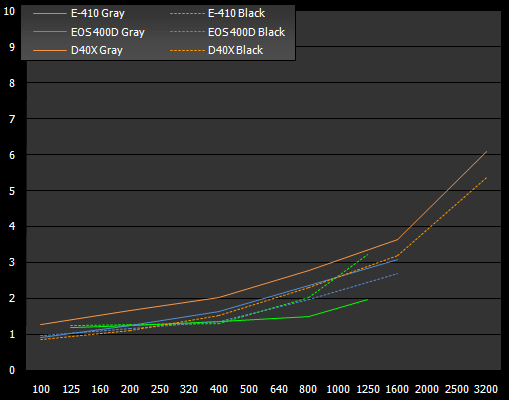
Task: Click the dashed orange D40X Black swatch
Action: click(187, 51)
